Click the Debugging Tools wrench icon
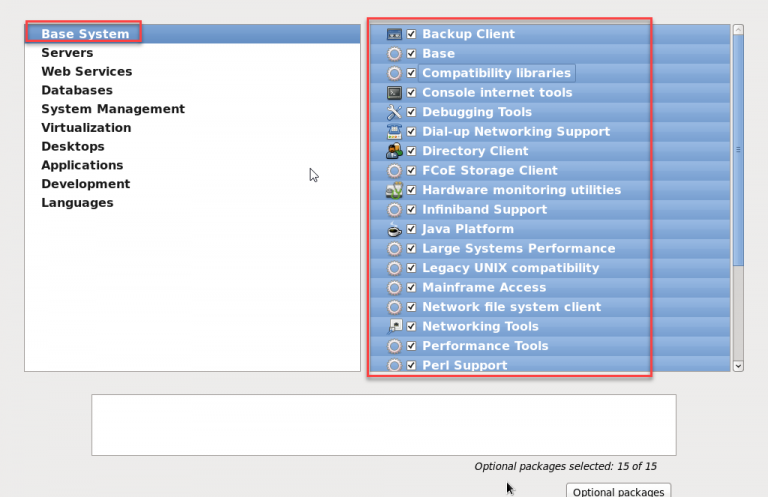 coord(394,112)
